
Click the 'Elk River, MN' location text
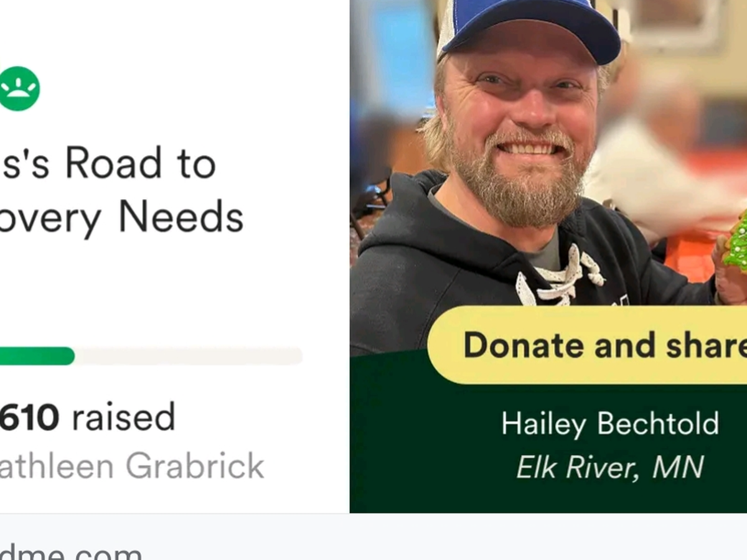tap(610, 467)
